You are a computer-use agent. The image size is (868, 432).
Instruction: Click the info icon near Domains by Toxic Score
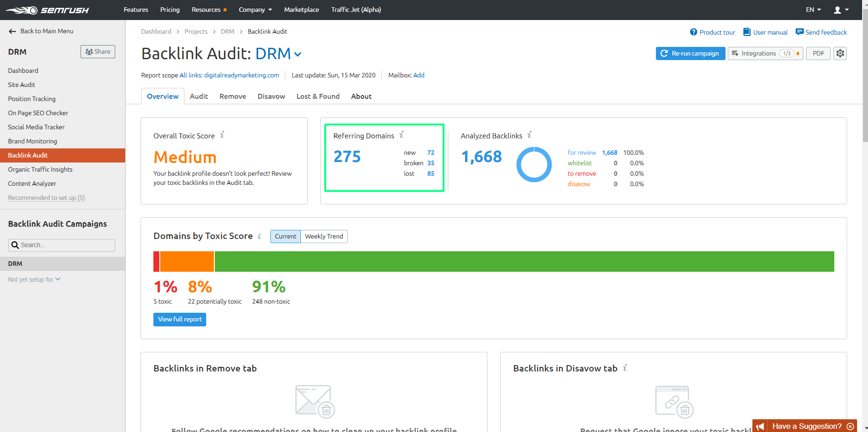click(259, 236)
